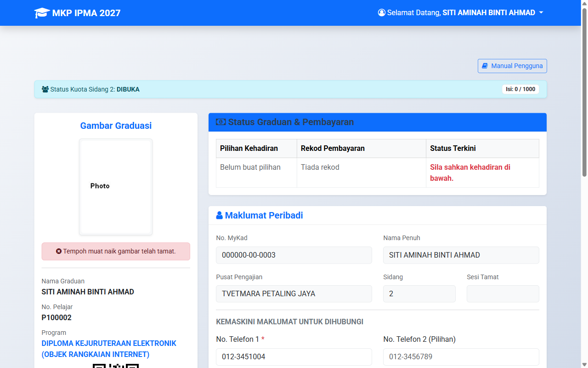Click the 'Tempoh muat naik gambar telah tamat.' alert
The height and width of the screenshot is (368, 588).
[x=116, y=251]
